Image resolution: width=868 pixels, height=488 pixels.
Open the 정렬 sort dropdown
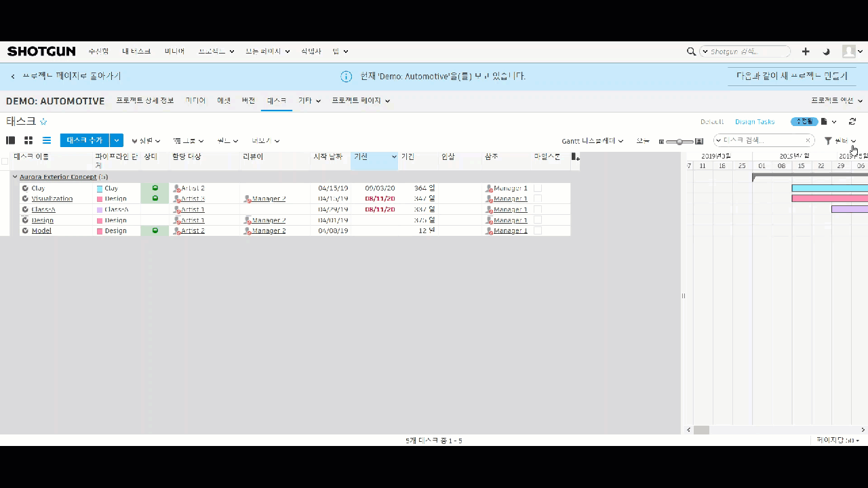[x=146, y=141]
